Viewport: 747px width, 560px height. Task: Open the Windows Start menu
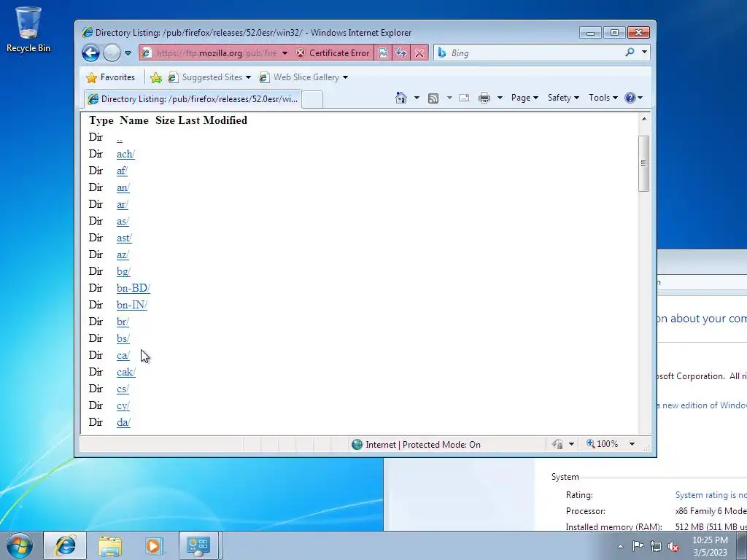click(x=20, y=545)
